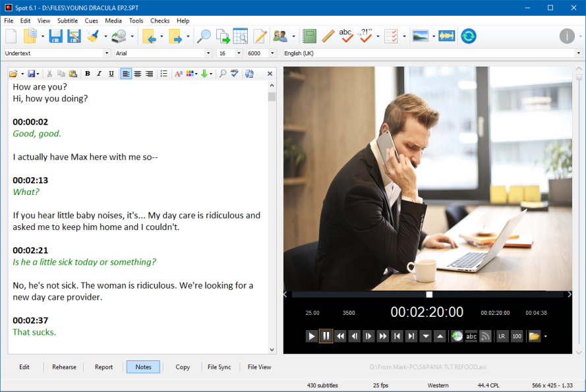Click the spell check abc icon in main toolbar
This screenshot has width=586, height=392.
point(346,36)
